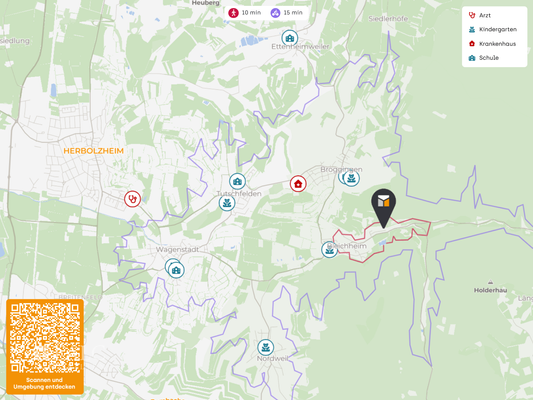This screenshot has height=400, width=533.
Task: Click the kindergarten marker in Nordweil
Action: click(265, 347)
